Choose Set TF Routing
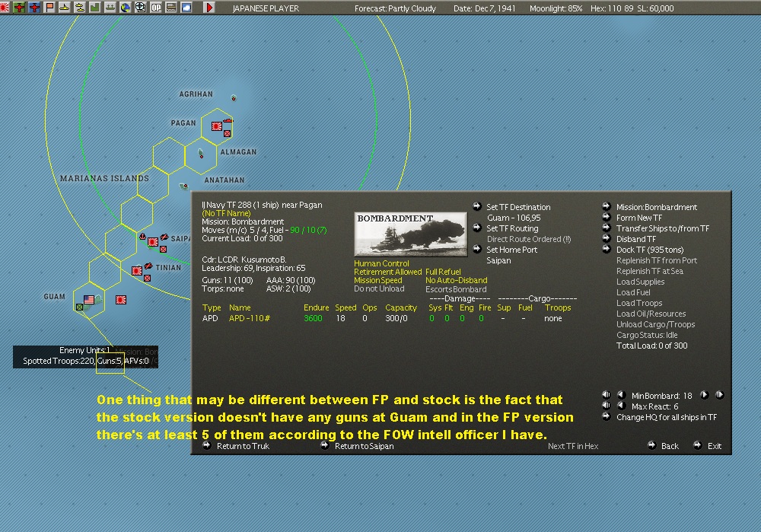Image resolution: width=761 pixels, height=532 pixels. coord(512,228)
